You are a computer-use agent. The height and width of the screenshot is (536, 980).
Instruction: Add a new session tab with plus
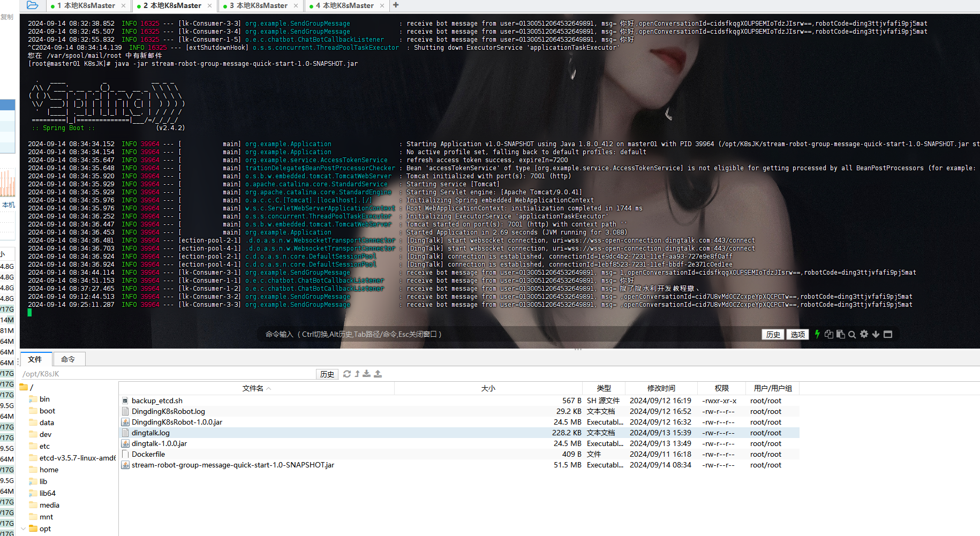pos(396,5)
